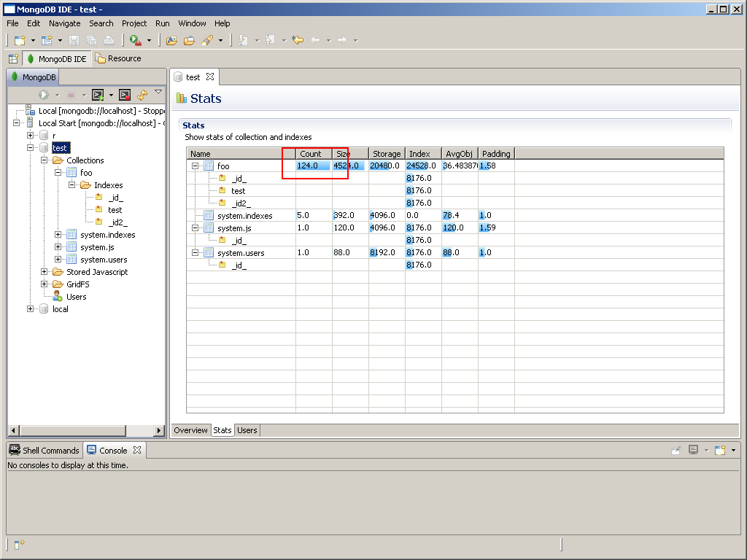Open dropdown beside Open shell console icon
747x560 pixels.
click(111, 95)
